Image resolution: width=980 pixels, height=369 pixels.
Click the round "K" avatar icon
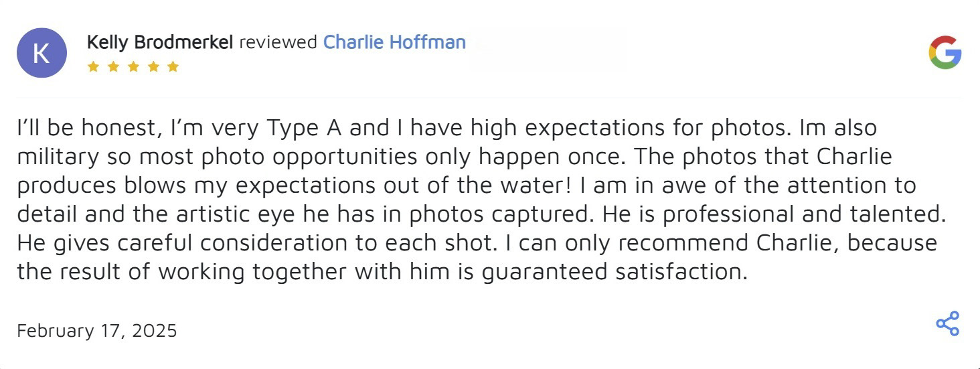(42, 53)
